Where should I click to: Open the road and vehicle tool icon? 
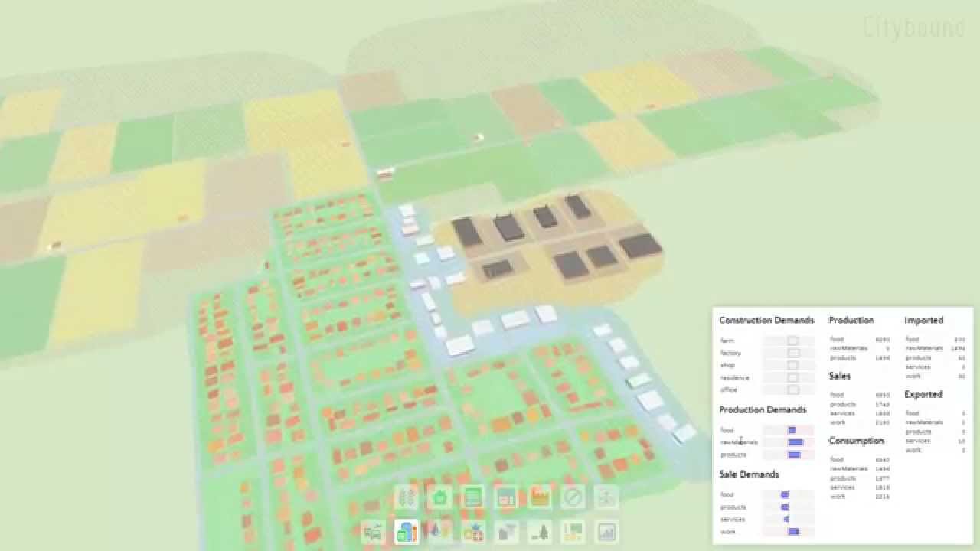pos(373,532)
